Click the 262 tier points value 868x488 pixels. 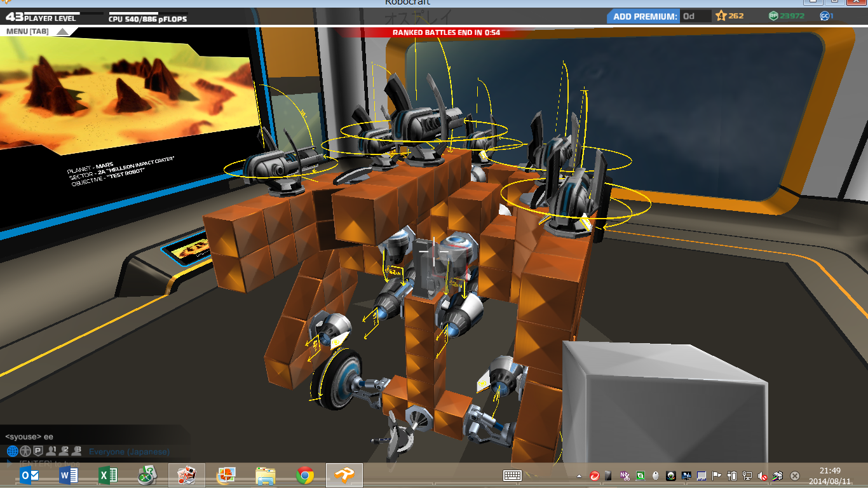[x=736, y=16]
